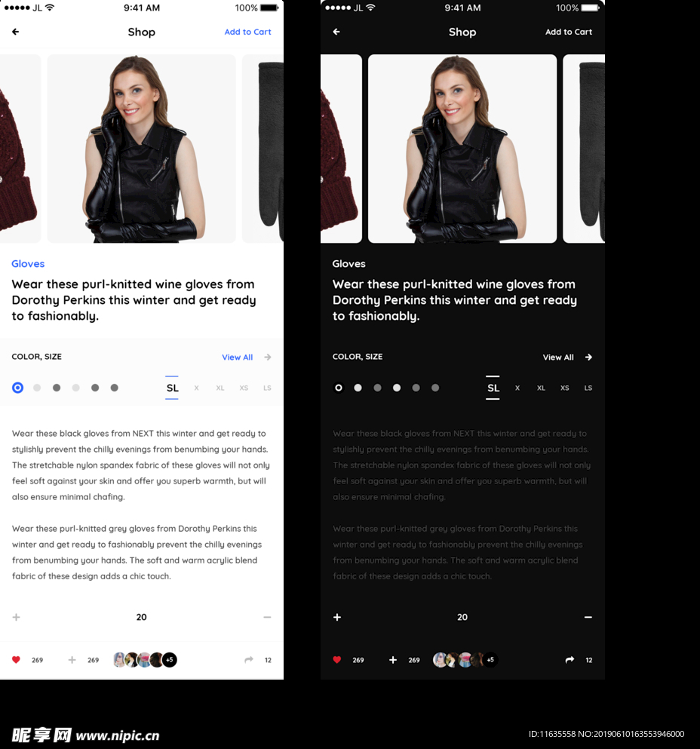
Task: Tap the plus icon beside 269 in light footer
Action: point(72,660)
